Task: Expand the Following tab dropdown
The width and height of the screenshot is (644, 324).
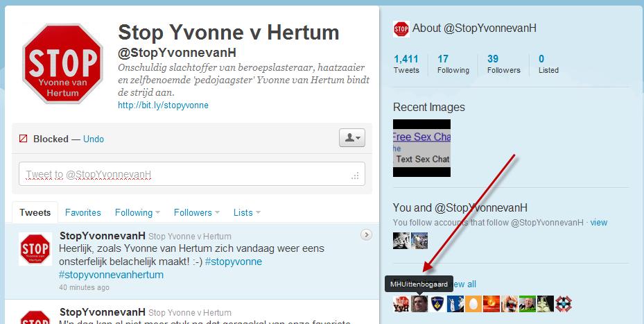Action: point(137,212)
